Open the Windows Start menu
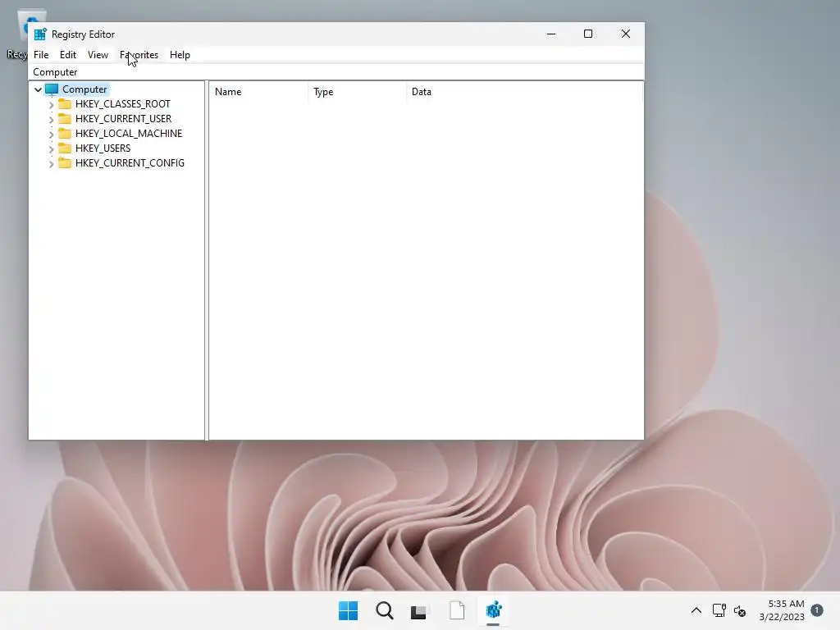The height and width of the screenshot is (630, 840). click(348, 610)
